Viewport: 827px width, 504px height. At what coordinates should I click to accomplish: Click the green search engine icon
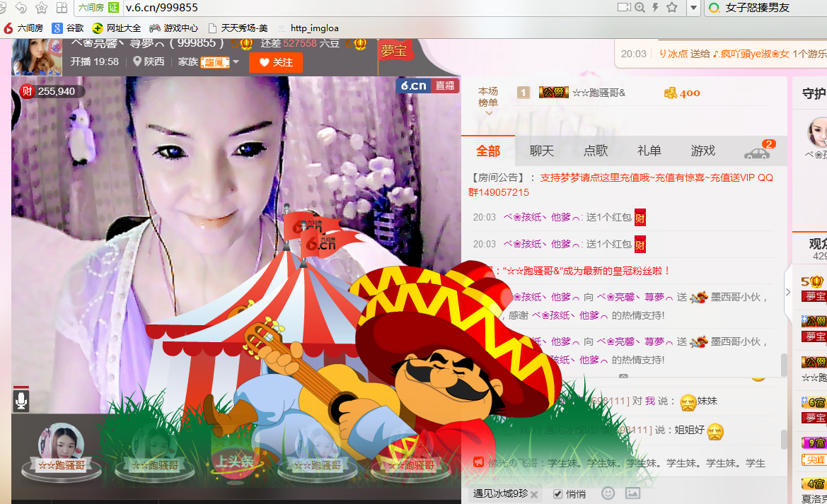coord(714,8)
